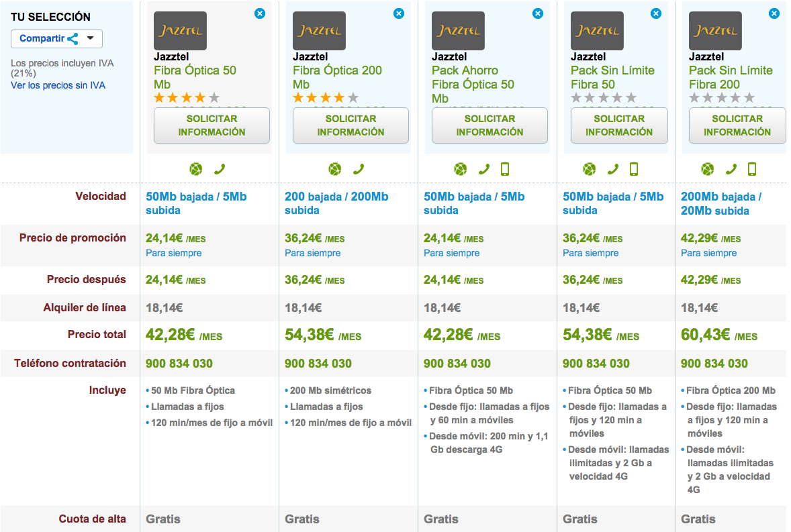Screen dimensions: 791x532
Task: Click mobile icon under Pack Sin Límite Fibra 50
Action: (634, 169)
